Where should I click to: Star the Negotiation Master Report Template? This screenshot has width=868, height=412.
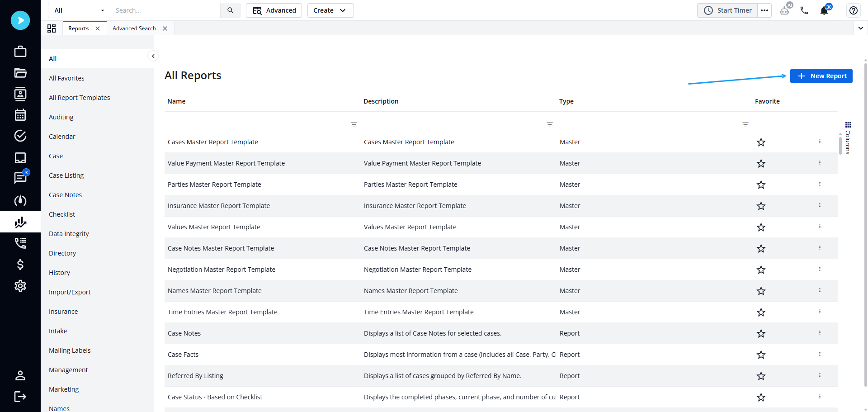coord(761,270)
